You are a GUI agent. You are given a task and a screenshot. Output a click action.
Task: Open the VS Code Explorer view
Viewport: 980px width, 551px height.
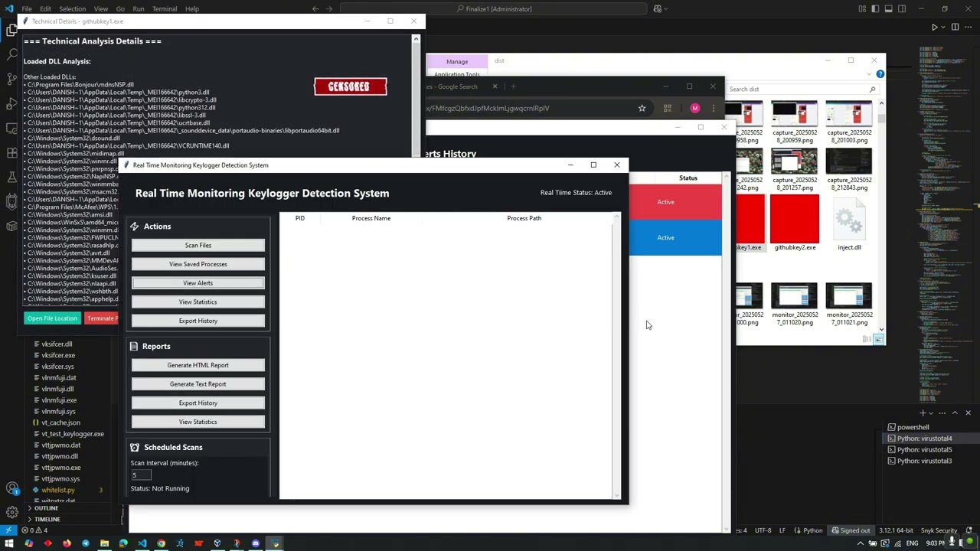click(x=11, y=31)
